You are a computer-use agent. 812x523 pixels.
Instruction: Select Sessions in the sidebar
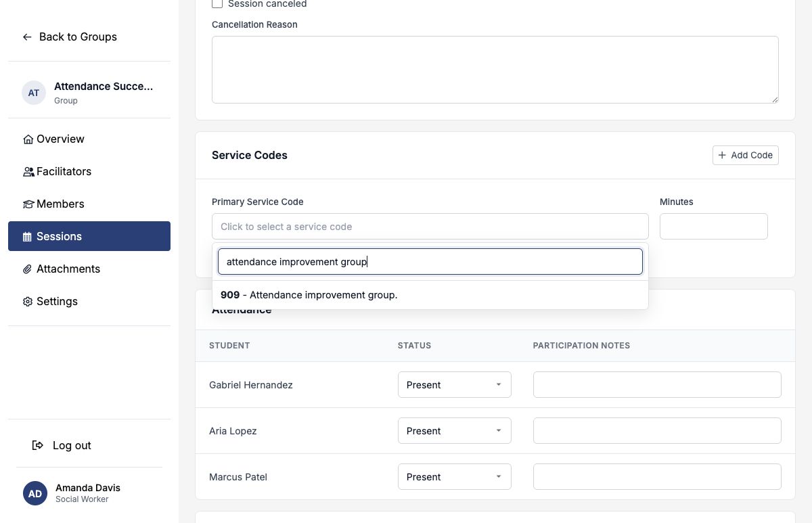click(x=89, y=236)
